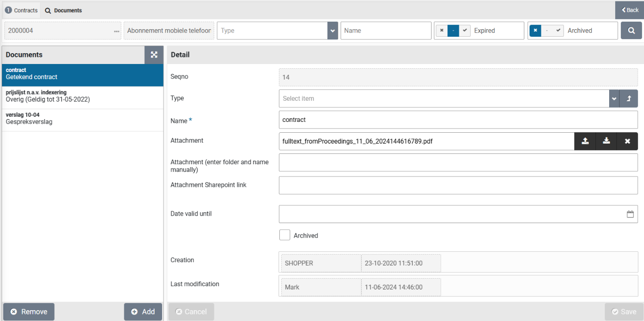Click the arrow icon beside Type select

[628, 99]
